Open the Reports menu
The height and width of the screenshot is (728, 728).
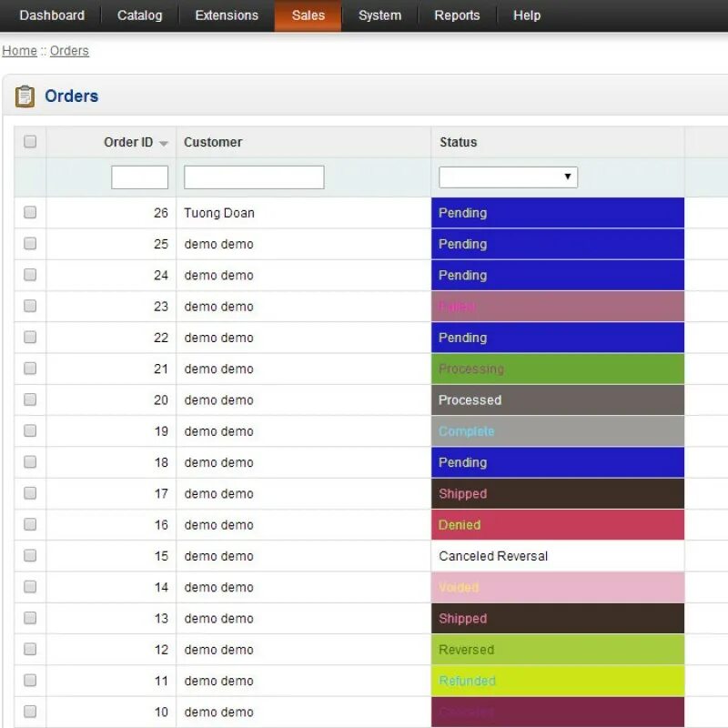coord(456,15)
